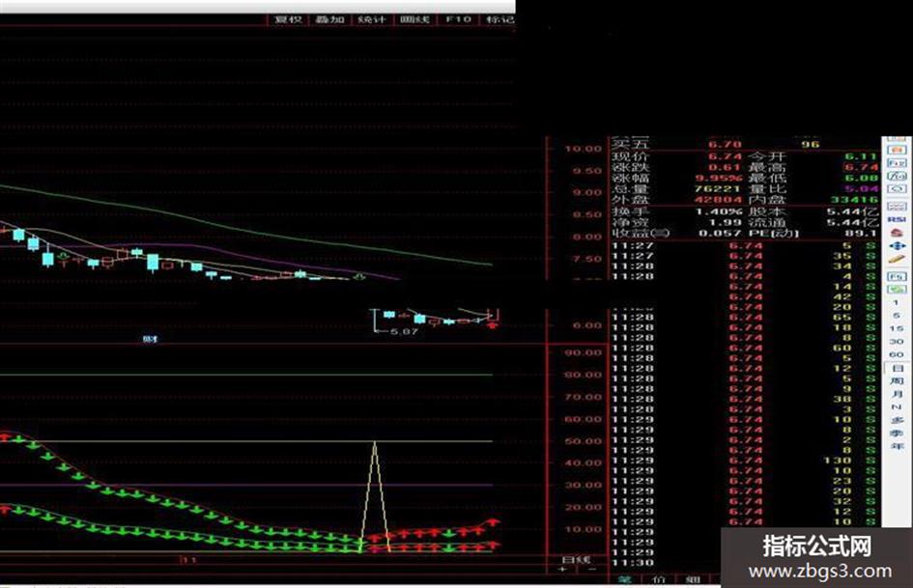Viewport: 913px width, 588px height.
Task: Select the 周 weekly period
Action: pos(897,380)
